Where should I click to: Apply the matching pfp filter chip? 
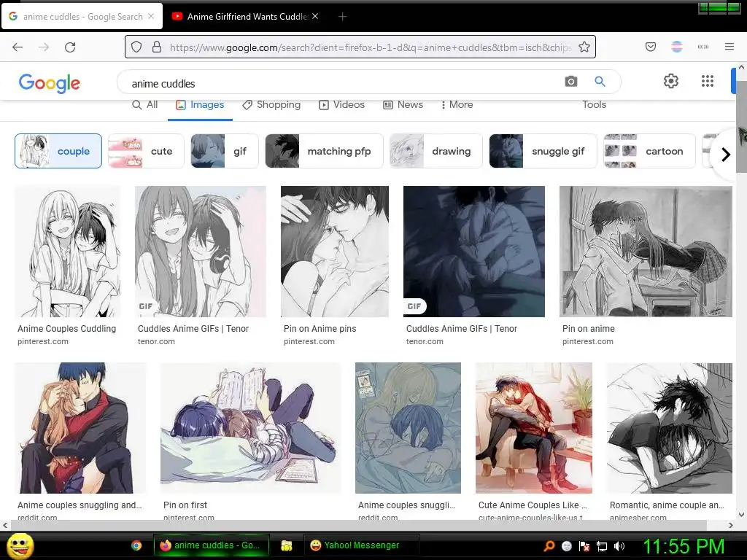[x=324, y=151]
